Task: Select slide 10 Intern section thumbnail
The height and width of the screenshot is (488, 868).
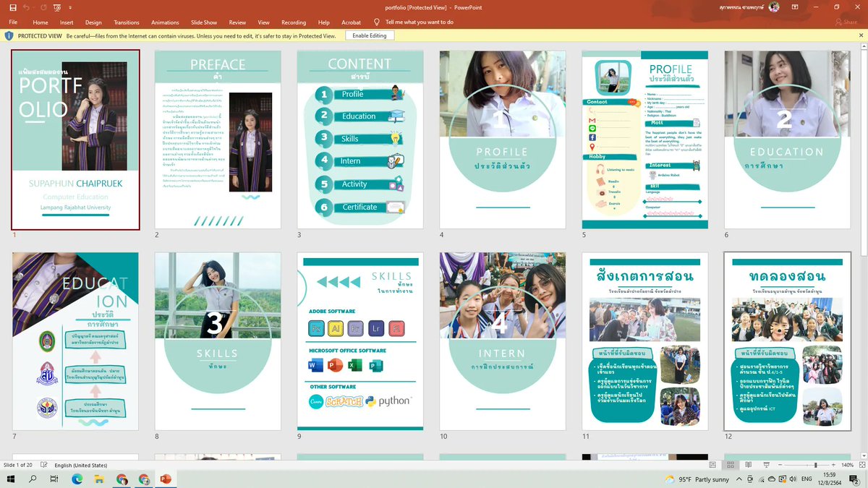Action: (x=503, y=341)
